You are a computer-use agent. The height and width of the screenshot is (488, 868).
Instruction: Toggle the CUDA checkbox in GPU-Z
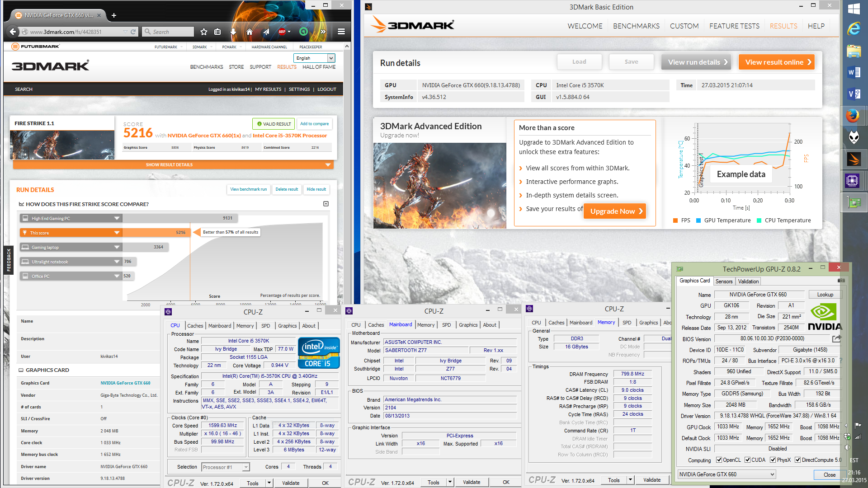[748, 460]
